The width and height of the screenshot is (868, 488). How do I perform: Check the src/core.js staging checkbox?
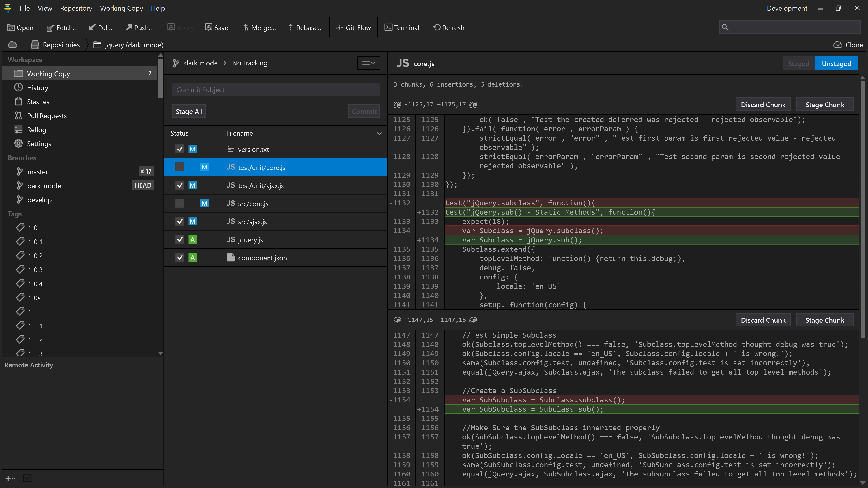click(x=180, y=203)
